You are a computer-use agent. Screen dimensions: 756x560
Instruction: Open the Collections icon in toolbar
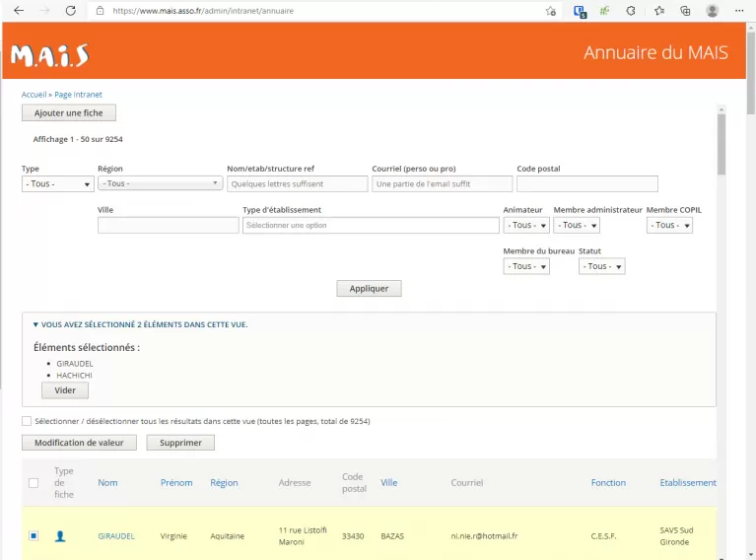click(685, 11)
